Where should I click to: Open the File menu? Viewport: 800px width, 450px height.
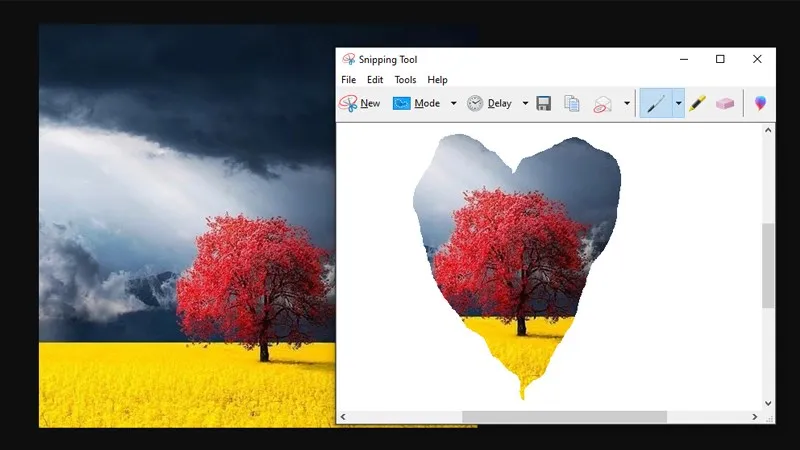[348, 80]
